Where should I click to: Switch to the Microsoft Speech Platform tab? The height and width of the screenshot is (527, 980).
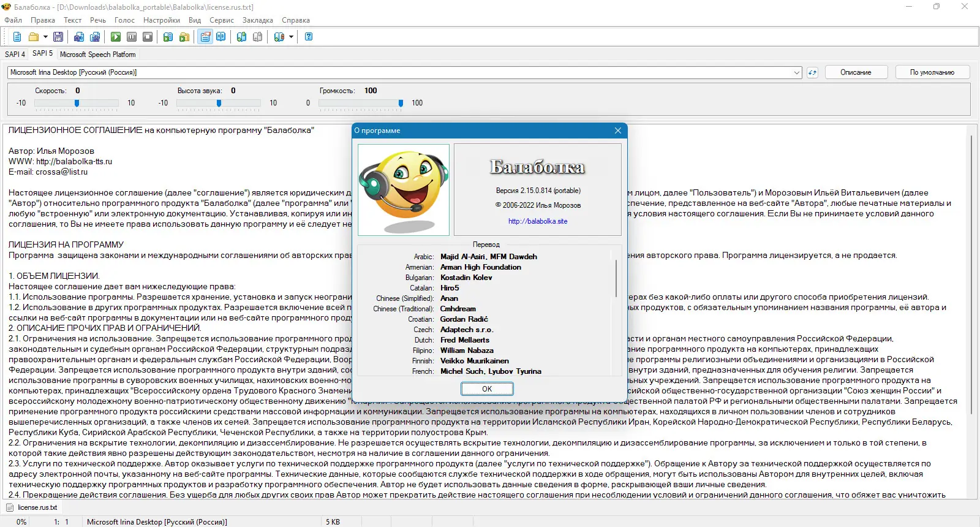pyautogui.click(x=98, y=55)
